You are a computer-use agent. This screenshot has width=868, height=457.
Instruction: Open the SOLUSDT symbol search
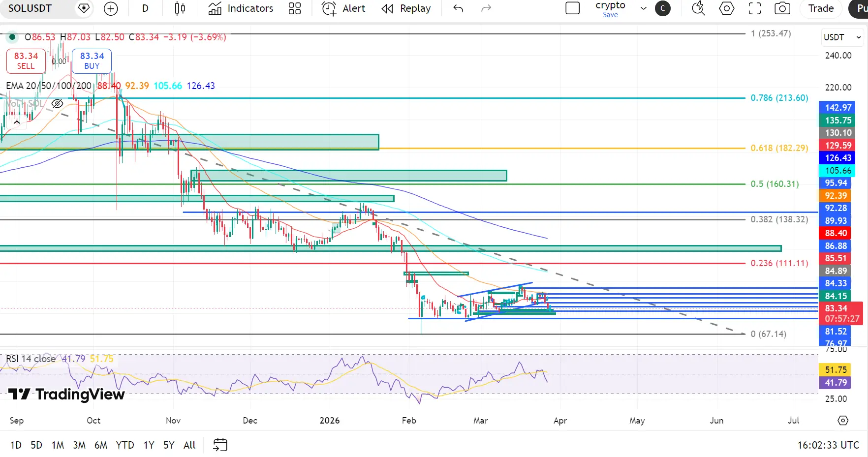coord(30,8)
